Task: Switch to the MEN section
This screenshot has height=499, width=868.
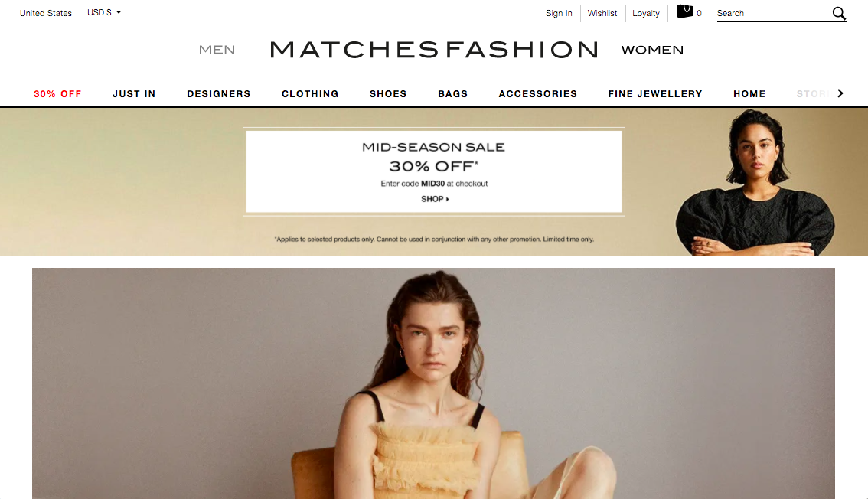Action: pos(217,50)
